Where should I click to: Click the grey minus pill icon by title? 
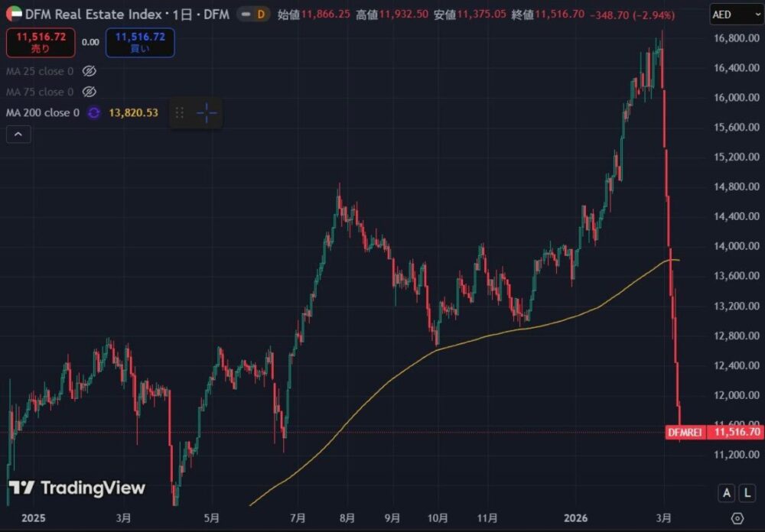point(246,14)
